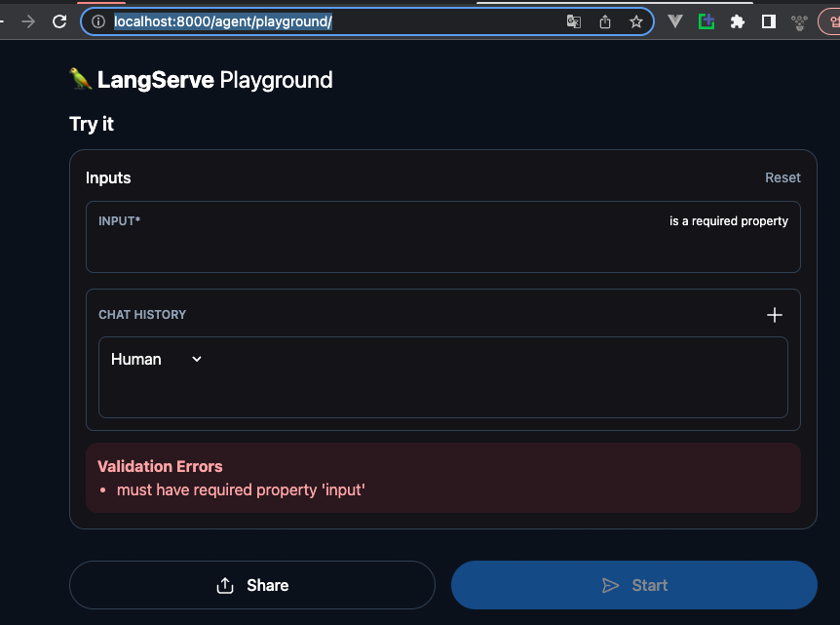Go forward with the browser forward arrow
This screenshot has width=840, height=625.
28,21
